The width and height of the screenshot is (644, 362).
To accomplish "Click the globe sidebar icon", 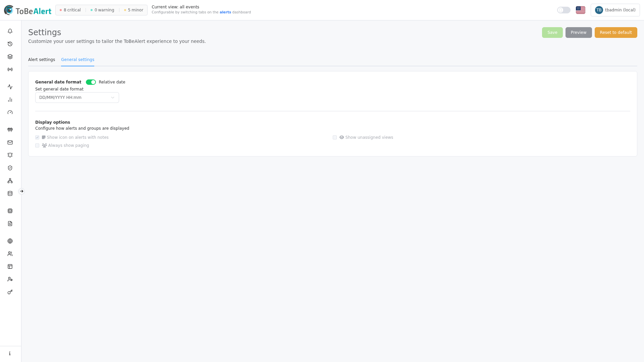I will (10, 241).
